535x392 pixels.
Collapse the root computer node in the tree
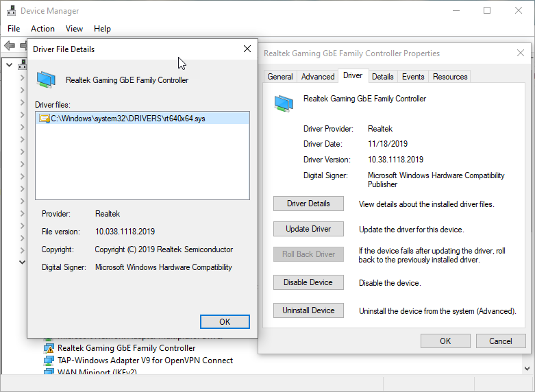pyautogui.click(x=10, y=64)
